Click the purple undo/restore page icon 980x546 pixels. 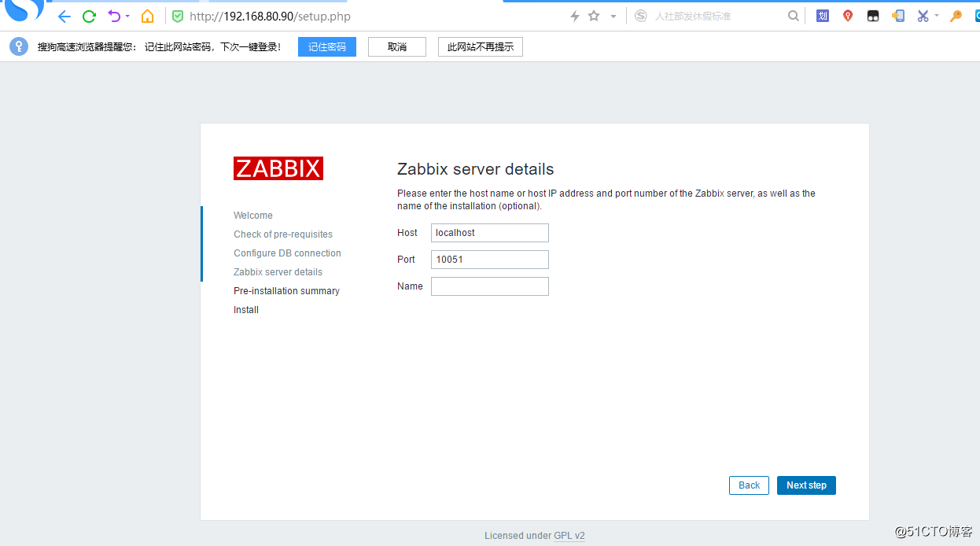[114, 16]
